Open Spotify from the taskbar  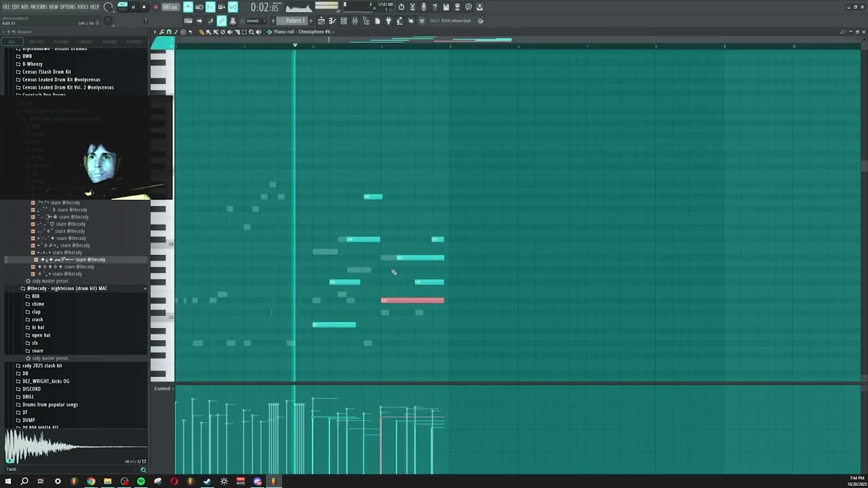coord(141,481)
